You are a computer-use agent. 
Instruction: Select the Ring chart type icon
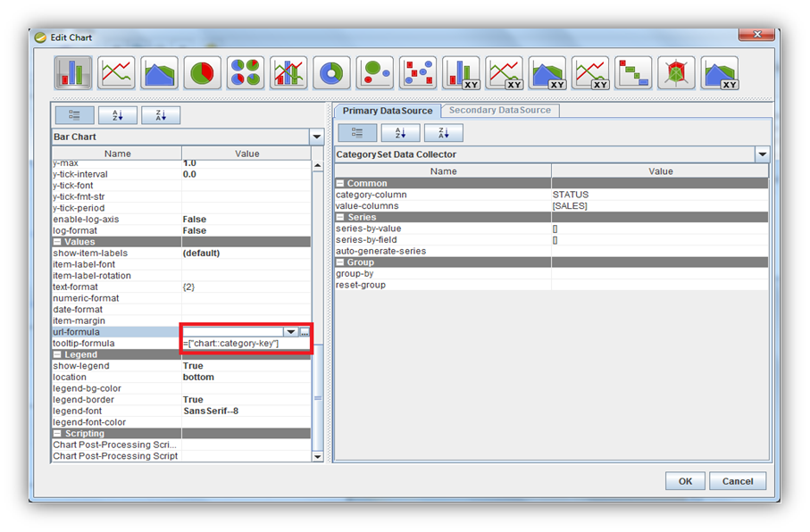click(332, 73)
